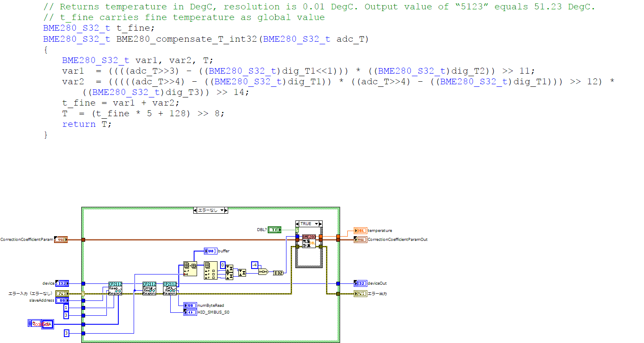Click the bottom-most numeric constant 3

click(66, 333)
